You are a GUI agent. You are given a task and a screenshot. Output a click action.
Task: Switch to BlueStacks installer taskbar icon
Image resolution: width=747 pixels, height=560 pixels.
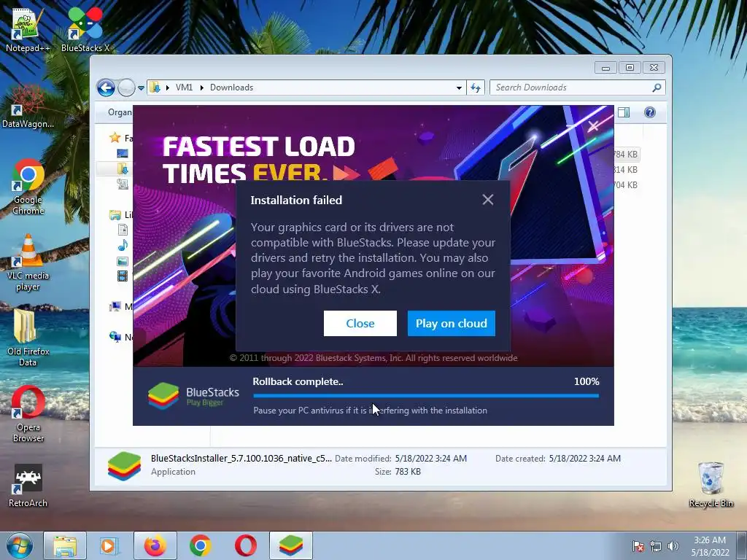pyautogui.click(x=291, y=545)
